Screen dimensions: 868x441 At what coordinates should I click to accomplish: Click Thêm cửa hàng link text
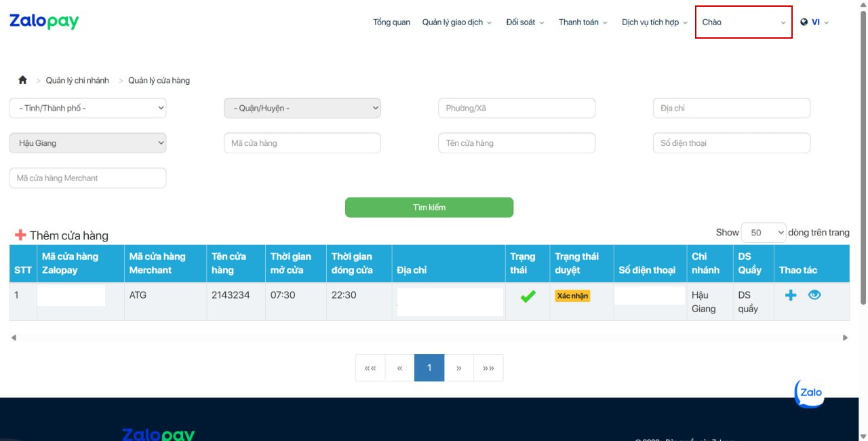69,235
